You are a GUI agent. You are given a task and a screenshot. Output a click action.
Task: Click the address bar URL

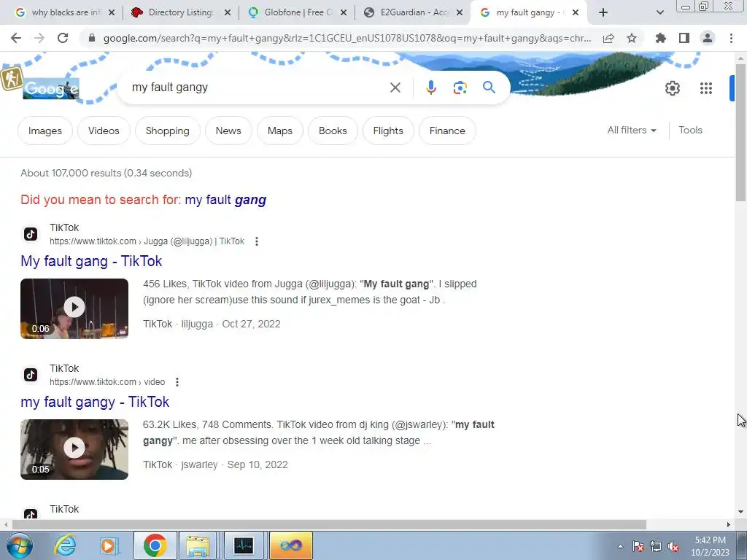point(347,38)
